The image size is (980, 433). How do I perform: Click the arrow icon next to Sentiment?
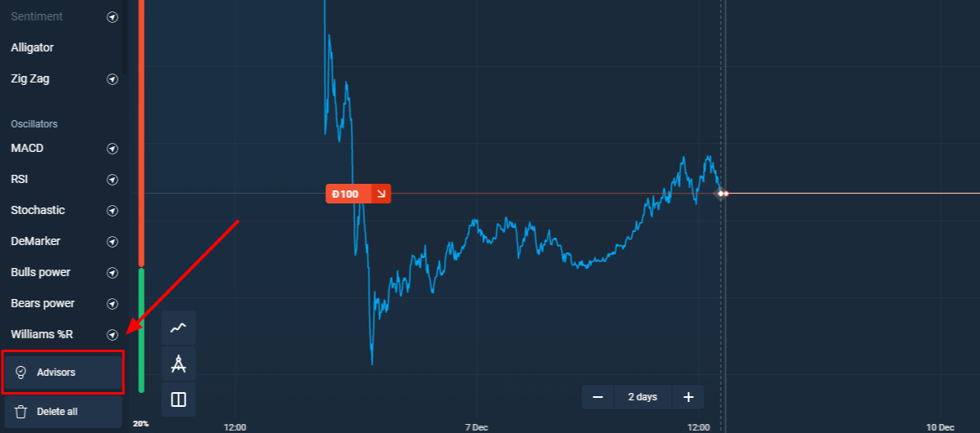pyautogui.click(x=113, y=16)
